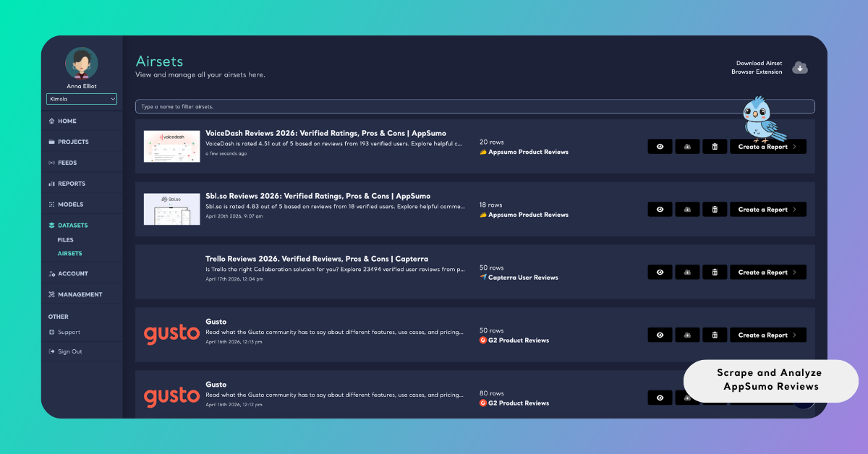This screenshot has height=454, width=868.
Task: Open Management in the sidebar
Action: tap(82, 295)
